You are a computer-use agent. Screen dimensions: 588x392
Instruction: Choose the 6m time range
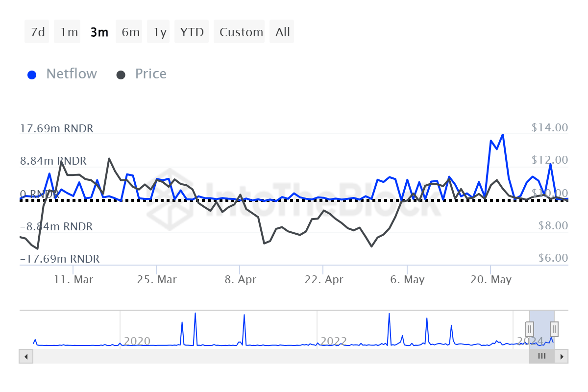[130, 32]
